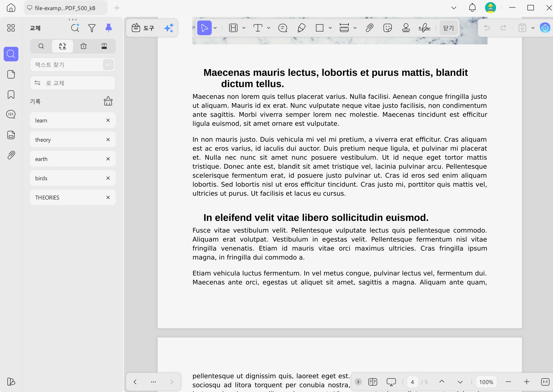Viewport: 553px width, 392px height.
Task: Expand the save options dropdown
Action: (x=533, y=28)
